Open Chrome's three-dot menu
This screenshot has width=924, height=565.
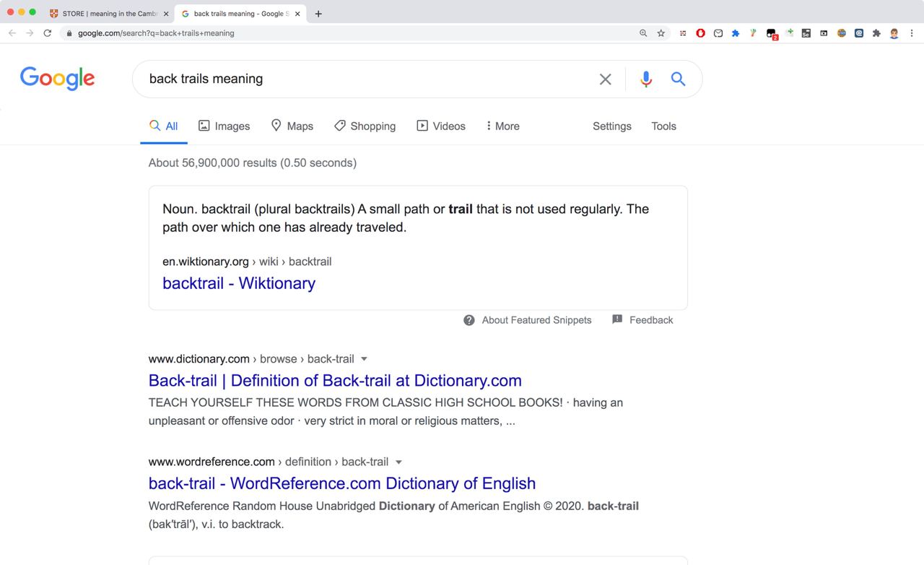pyautogui.click(x=912, y=33)
